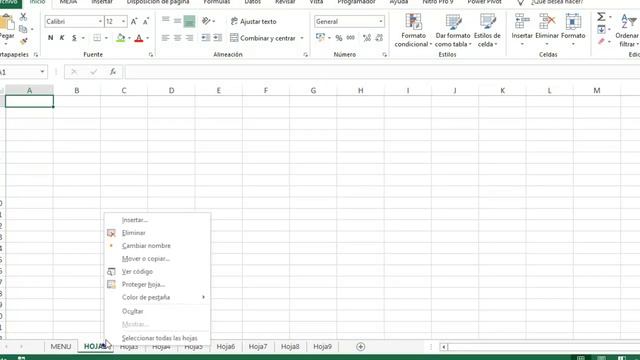Toggle underline formatting S button
This screenshot has width=640, height=360.
[x=74, y=38]
